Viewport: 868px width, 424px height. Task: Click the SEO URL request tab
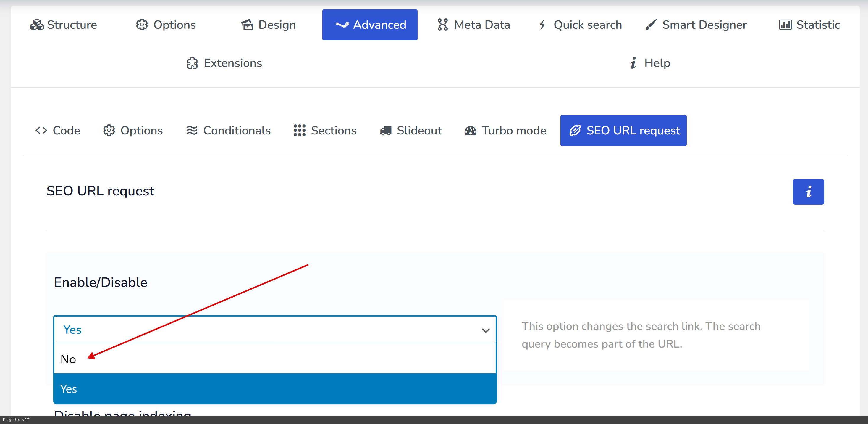(623, 131)
